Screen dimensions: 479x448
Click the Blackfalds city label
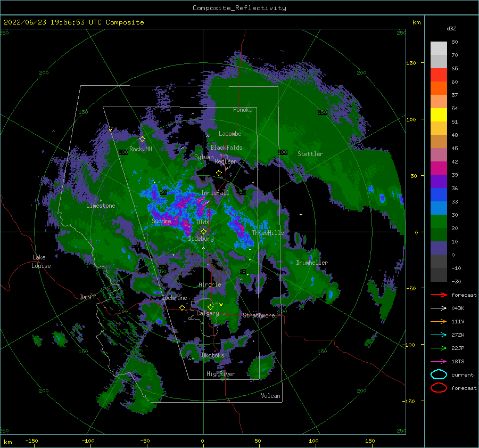[226, 148]
